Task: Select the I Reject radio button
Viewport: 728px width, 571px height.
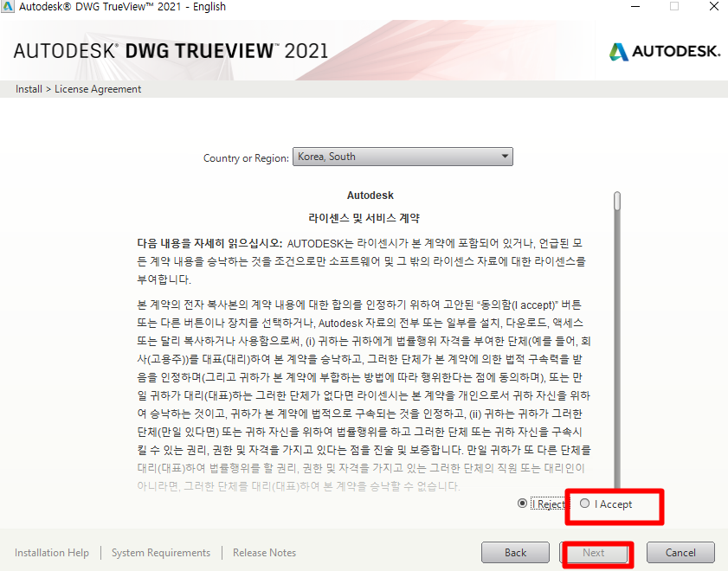Action: coord(522,504)
